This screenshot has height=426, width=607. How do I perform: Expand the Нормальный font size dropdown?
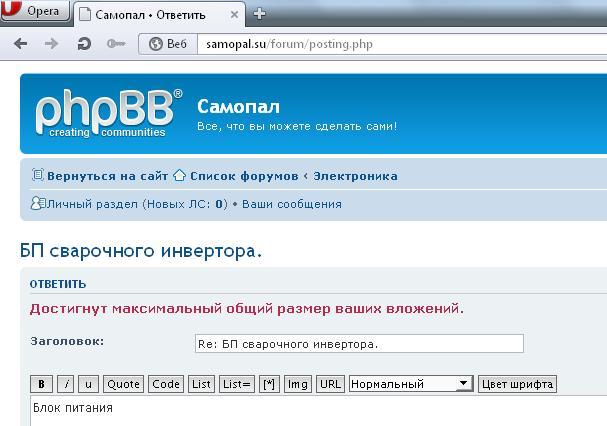pyautogui.click(x=410, y=384)
